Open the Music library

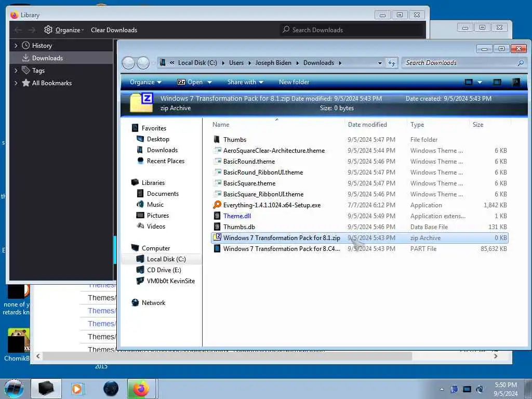[x=155, y=204]
